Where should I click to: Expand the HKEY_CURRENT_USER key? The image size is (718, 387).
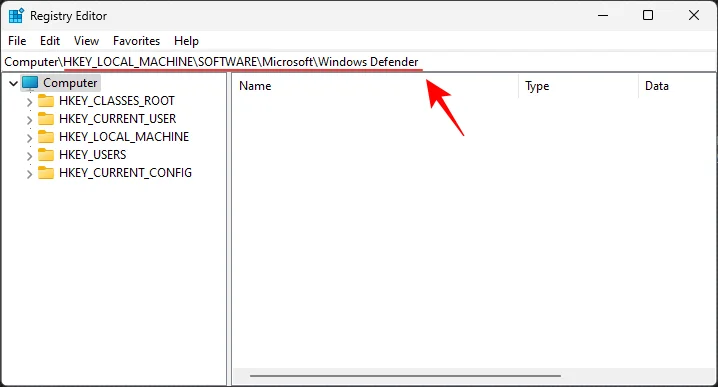pyautogui.click(x=29, y=120)
